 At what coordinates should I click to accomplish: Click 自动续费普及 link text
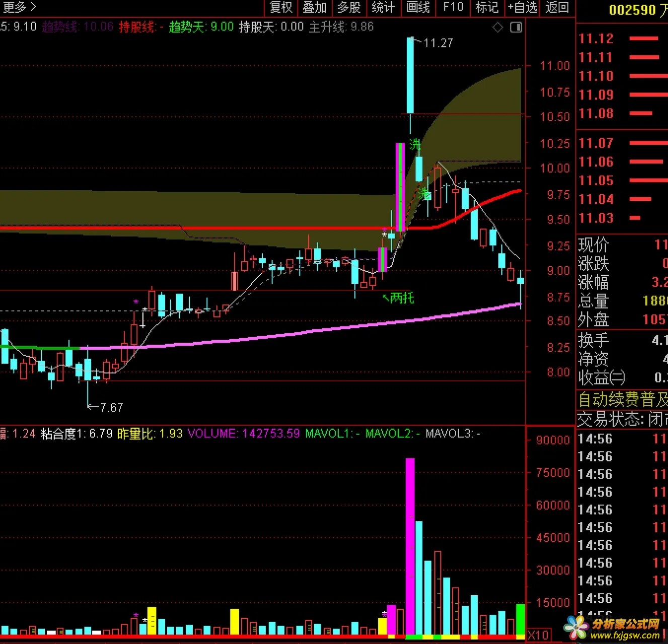tap(623, 400)
